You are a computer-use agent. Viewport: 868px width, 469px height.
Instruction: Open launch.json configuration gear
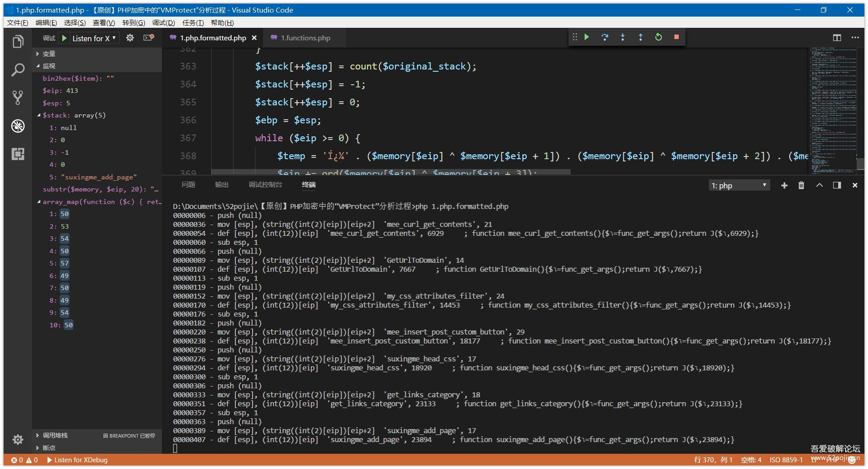click(130, 38)
